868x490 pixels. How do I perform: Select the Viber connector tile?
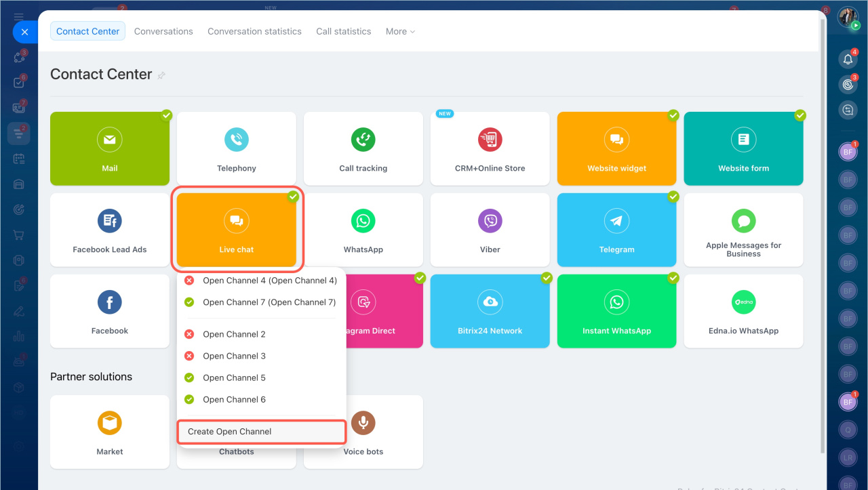coord(490,230)
